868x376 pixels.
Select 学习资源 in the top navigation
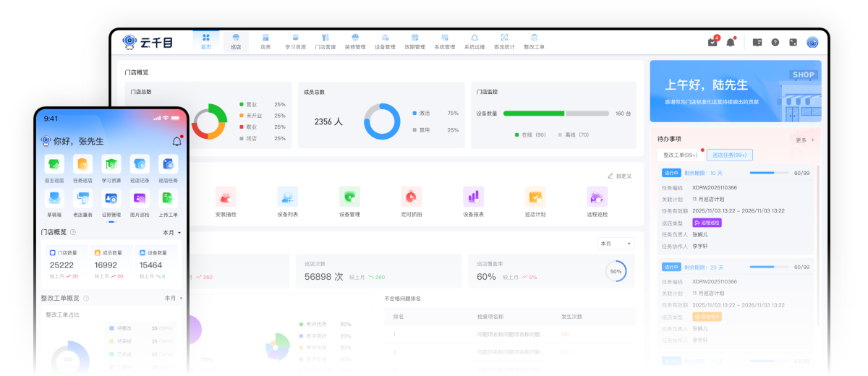[x=295, y=41]
